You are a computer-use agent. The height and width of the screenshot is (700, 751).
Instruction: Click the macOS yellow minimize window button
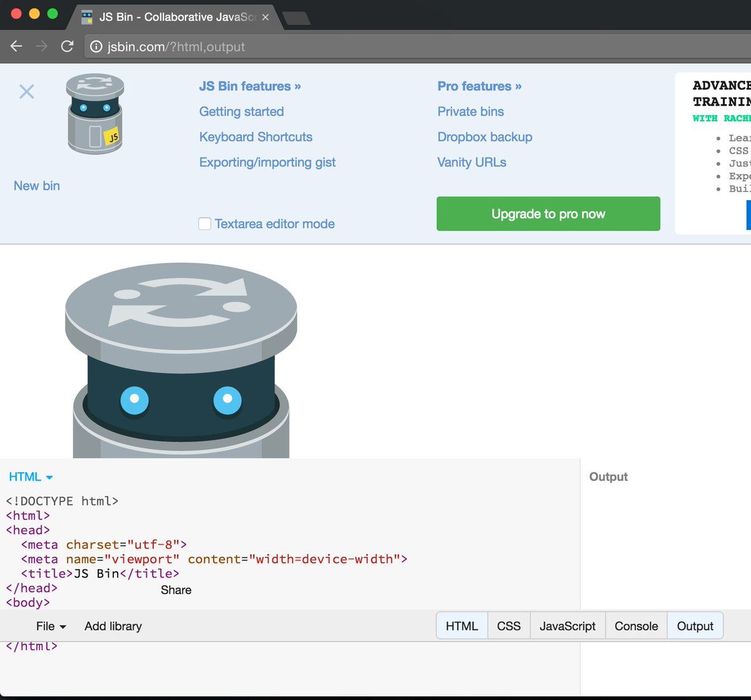pyautogui.click(x=34, y=14)
